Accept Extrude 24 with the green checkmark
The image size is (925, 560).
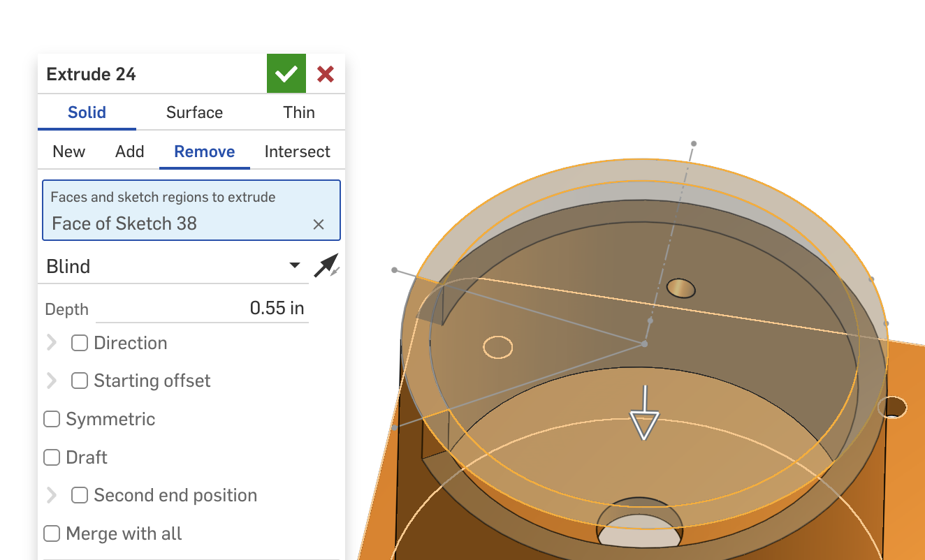click(286, 73)
